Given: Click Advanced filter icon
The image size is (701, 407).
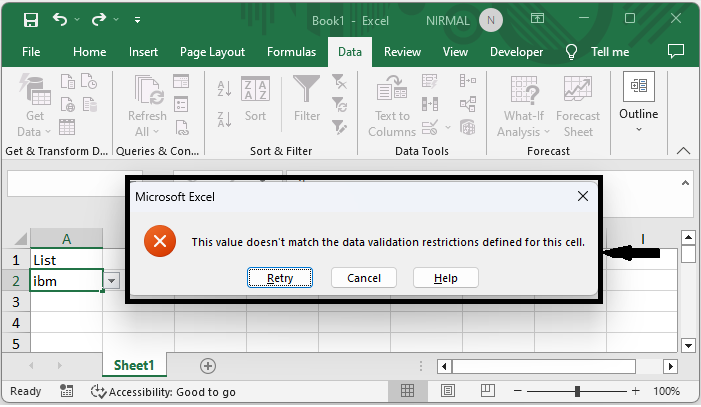Looking at the screenshot, I should pos(339,128).
